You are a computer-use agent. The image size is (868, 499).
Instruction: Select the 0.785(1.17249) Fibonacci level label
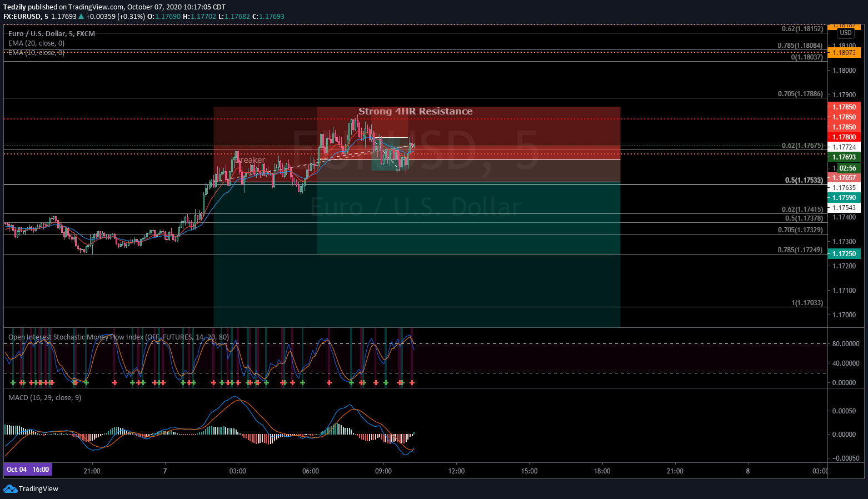click(800, 250)
